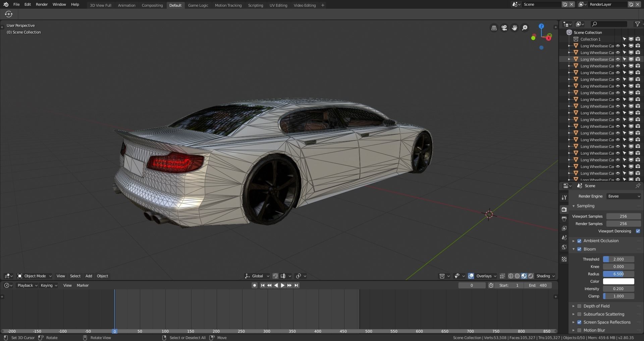
Task: Click the active Cursor tool icon in top bar
Action: pos(9,14)
